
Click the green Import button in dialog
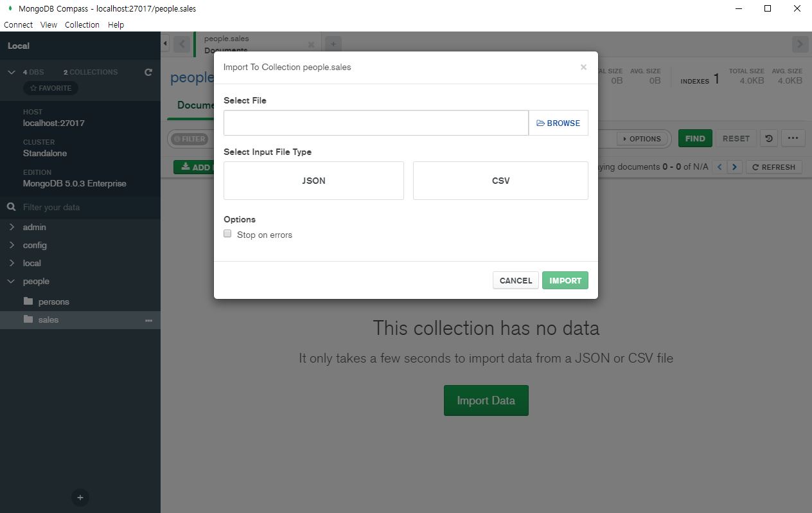pos(565,280)
